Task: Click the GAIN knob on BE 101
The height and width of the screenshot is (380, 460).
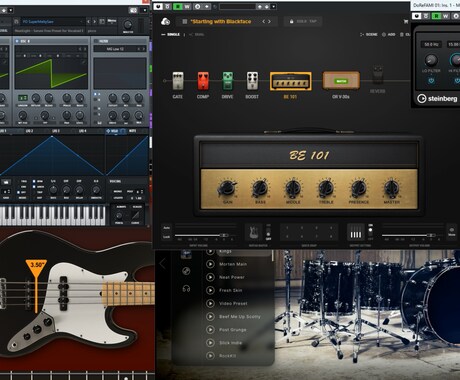Action: pos(228,189)
